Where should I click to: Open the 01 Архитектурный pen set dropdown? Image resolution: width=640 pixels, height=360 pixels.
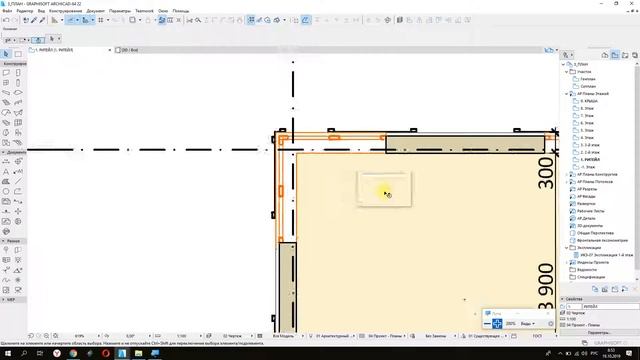tap(335, 336)
